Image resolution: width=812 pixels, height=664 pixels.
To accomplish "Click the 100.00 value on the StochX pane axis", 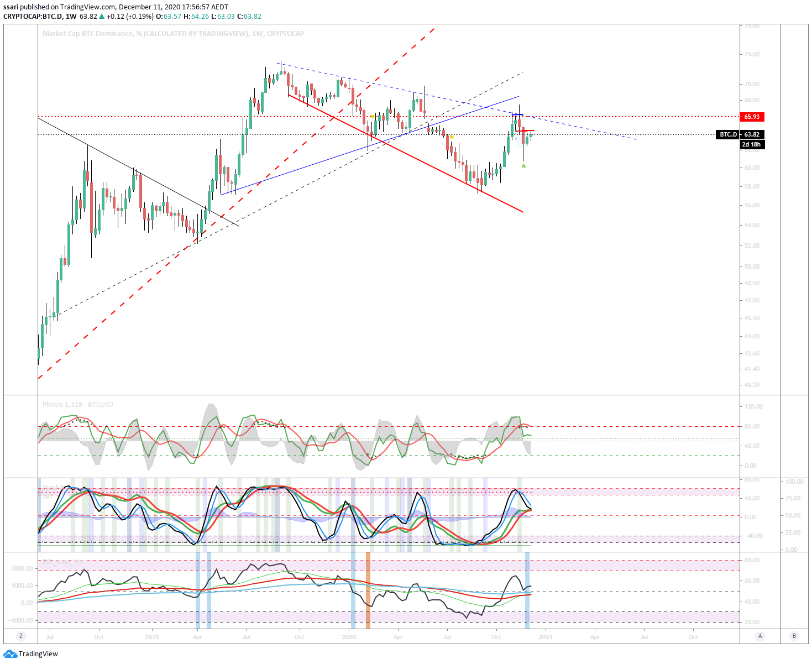I will click(795, 482).
